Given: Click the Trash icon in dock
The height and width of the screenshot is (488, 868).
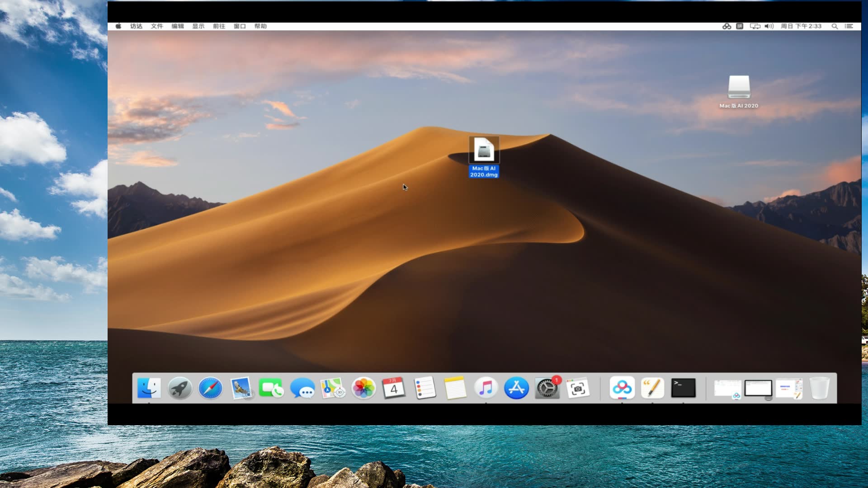Looking at the screenshot, I should coord(821,388).
